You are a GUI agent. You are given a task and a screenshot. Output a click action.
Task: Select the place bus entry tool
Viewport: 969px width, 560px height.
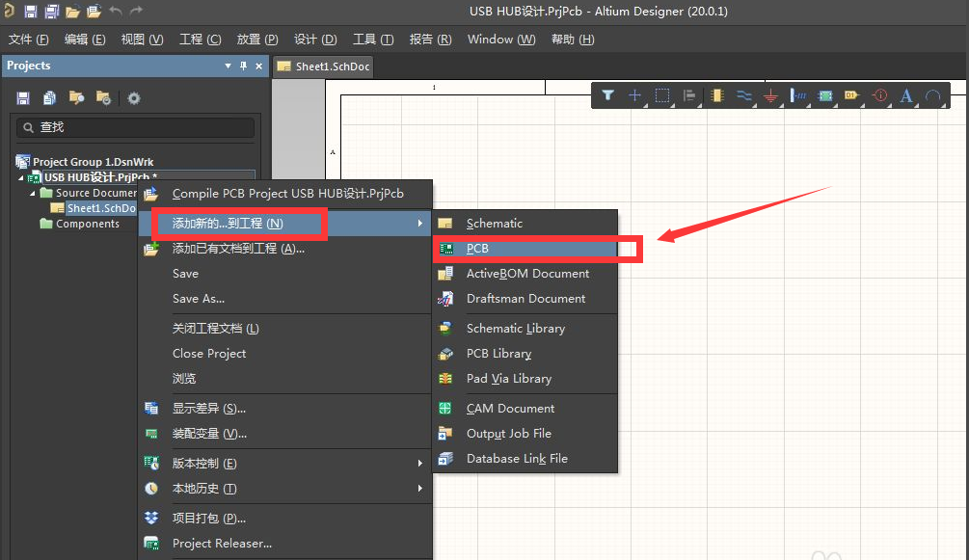797,95
